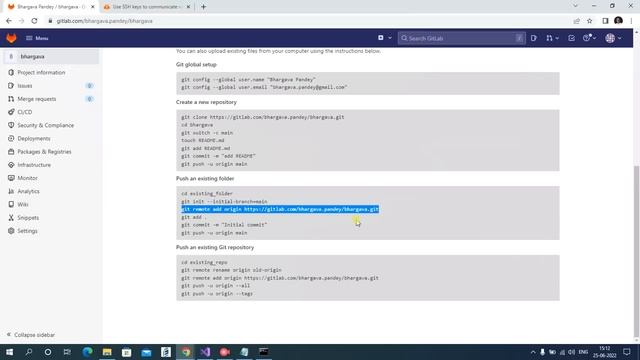
Task: Open the Windows notification center
Action: [x=627, y=352]
